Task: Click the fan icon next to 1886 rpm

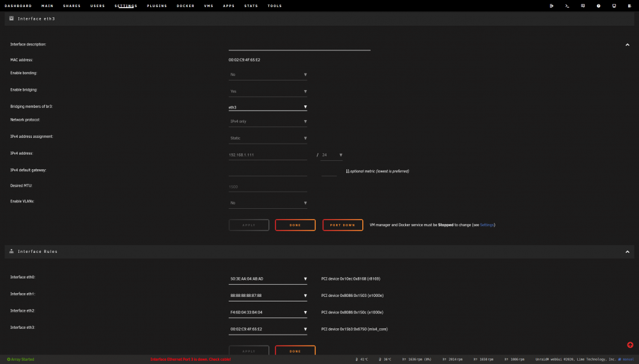Action: [506, 359]
